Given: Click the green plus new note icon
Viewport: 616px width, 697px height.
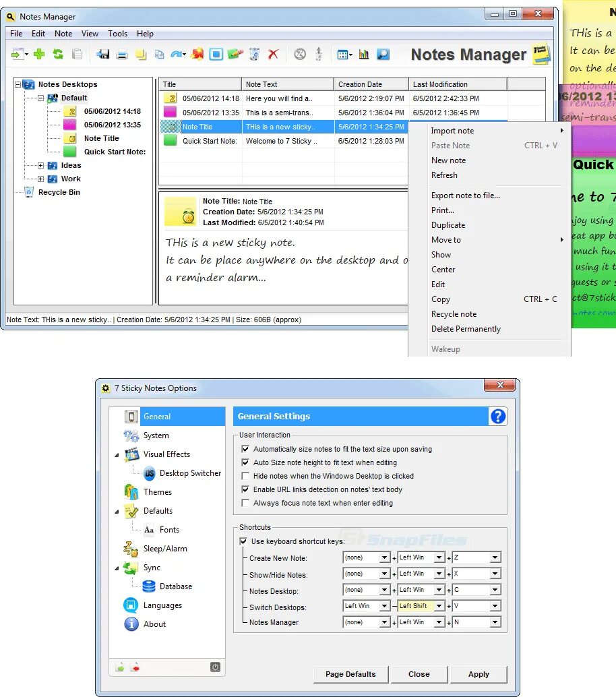Looking at the screenshot, I should coord(39,54).
